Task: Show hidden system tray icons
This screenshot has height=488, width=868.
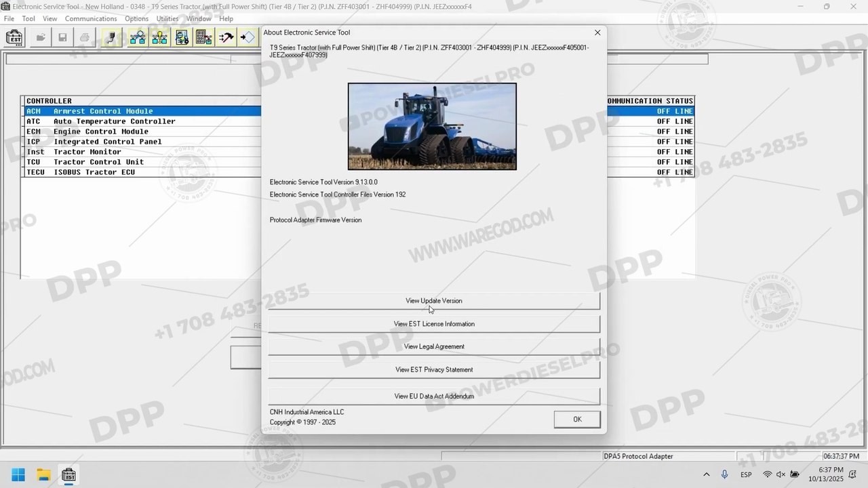Action: tap(707, 474)
